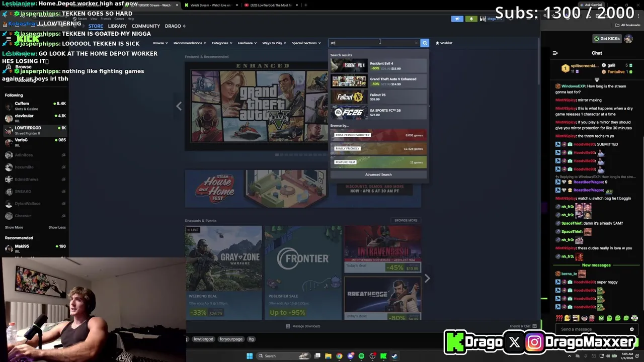Open File Explorer from the taskbar
Image resolution: width=644 pixels, height=362 pixels.
point(328,356)
